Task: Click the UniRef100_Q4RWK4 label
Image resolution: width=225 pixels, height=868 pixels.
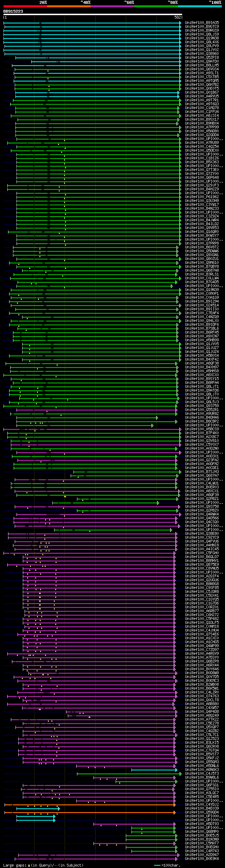Action: click(x=202, y=514)
